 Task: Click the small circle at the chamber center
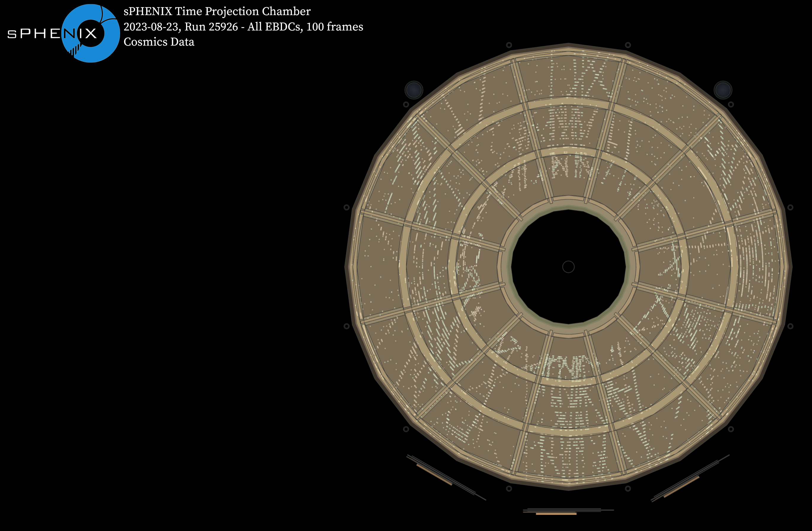pos(568,267)
